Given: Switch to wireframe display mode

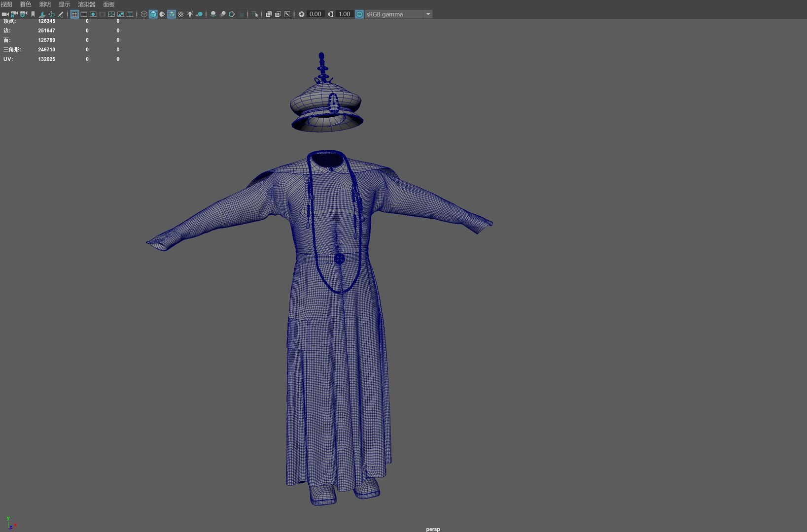Looking at the screenshot, I should coord(144,14).
